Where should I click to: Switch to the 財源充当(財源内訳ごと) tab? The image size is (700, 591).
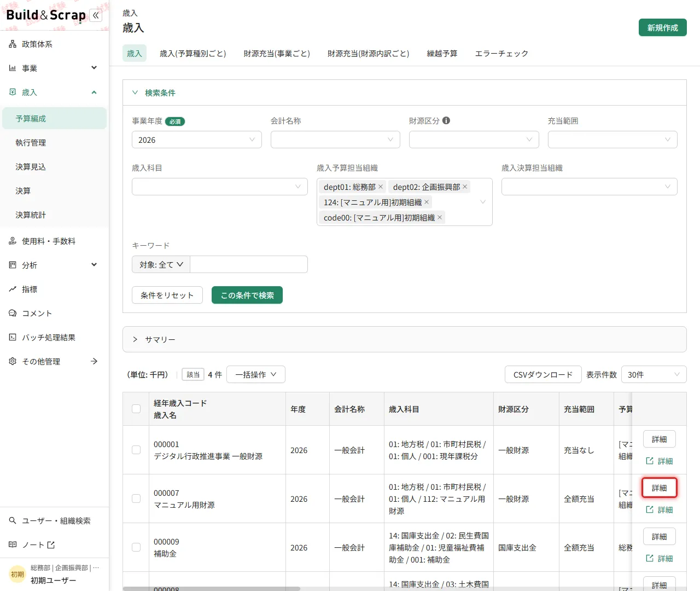click(x=369, y=54)
